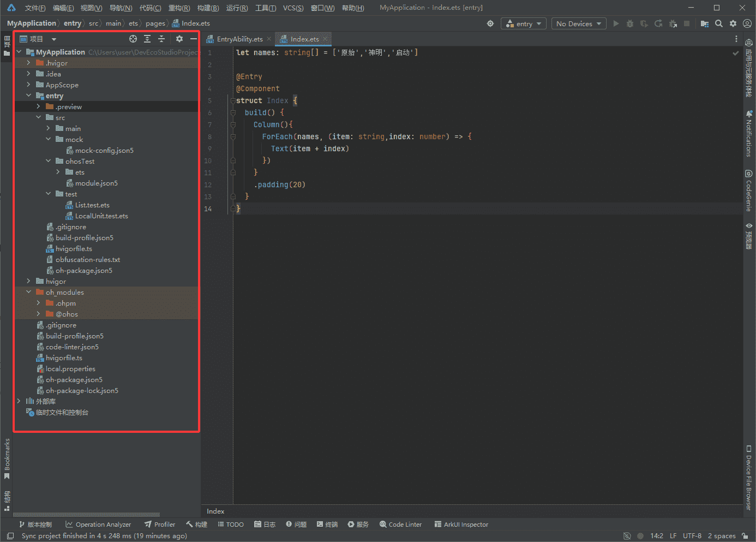Click the Run button in the toolbar

(x=616, y=23)
